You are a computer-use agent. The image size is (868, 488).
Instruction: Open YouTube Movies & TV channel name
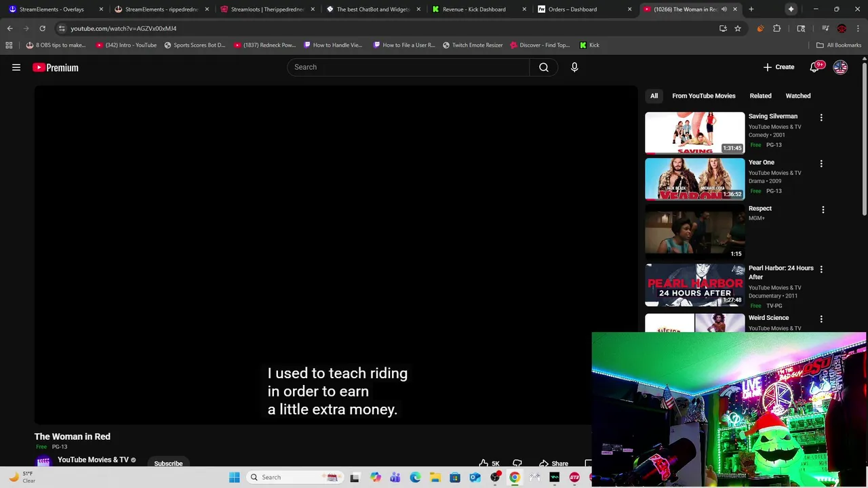(x=93, y=460)
